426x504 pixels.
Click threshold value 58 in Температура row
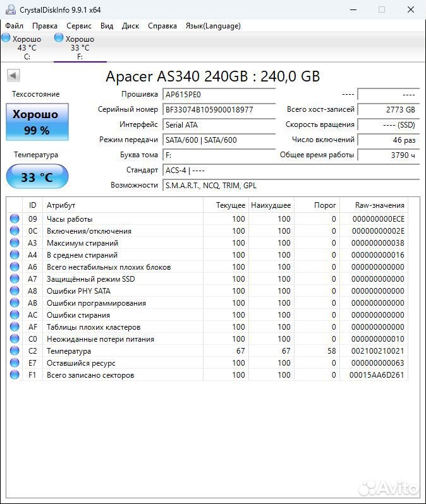tap(332, 351)
